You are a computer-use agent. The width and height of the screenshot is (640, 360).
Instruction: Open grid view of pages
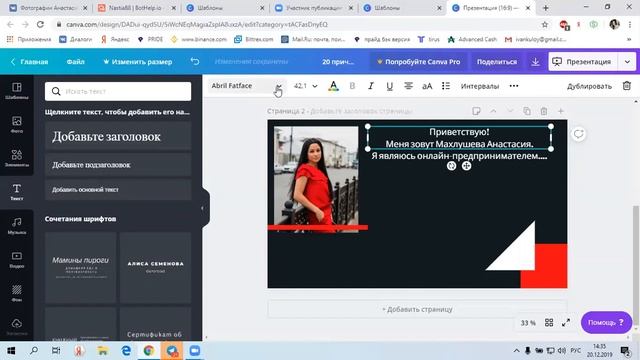[549, 322]
